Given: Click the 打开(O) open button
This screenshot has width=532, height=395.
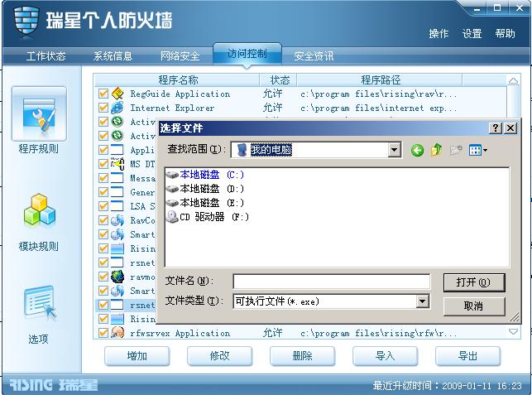Looking at the screenshot, I should (x=473, y=282).
